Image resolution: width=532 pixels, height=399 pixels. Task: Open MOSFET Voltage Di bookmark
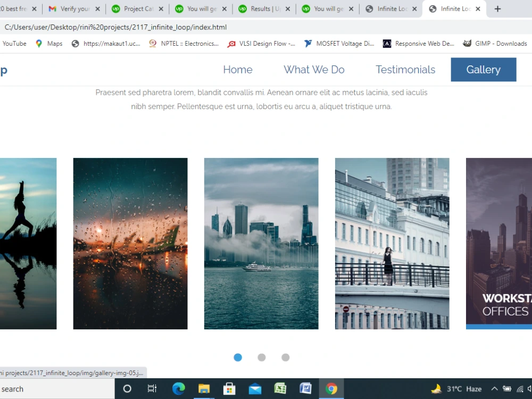pyautogui.click(x=339, y=44)
